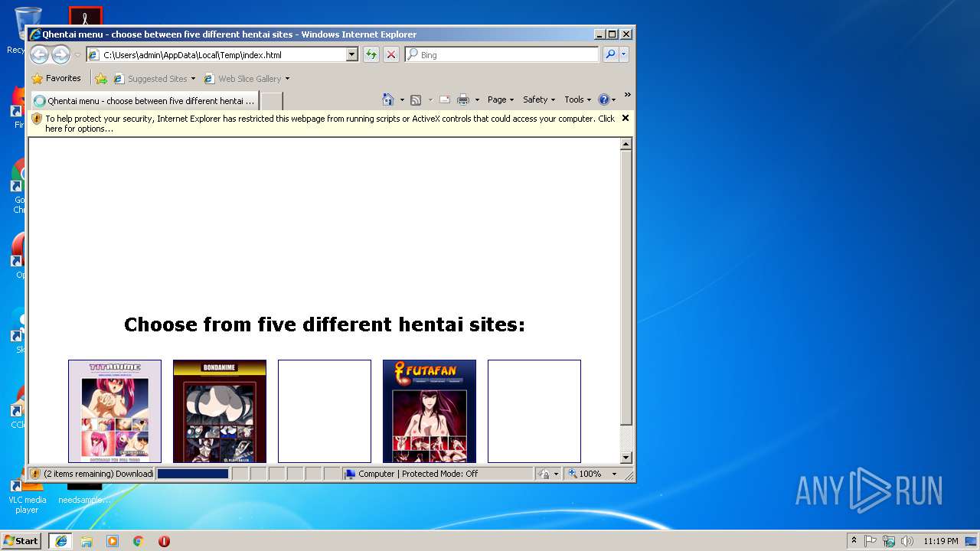Open the Help question mark icon
The height and width of the screenshot is (551, 980).
pyautogui.click(x=603, y=99)
